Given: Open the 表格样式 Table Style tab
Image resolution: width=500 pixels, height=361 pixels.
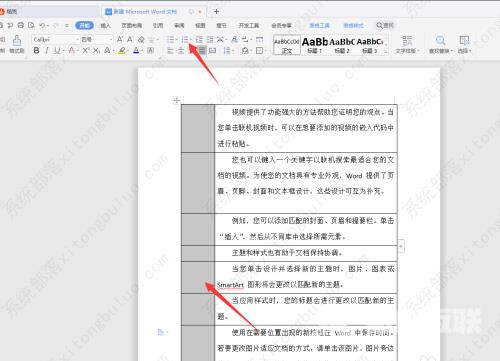Looking at the screenshot, I should click(353, 25).
